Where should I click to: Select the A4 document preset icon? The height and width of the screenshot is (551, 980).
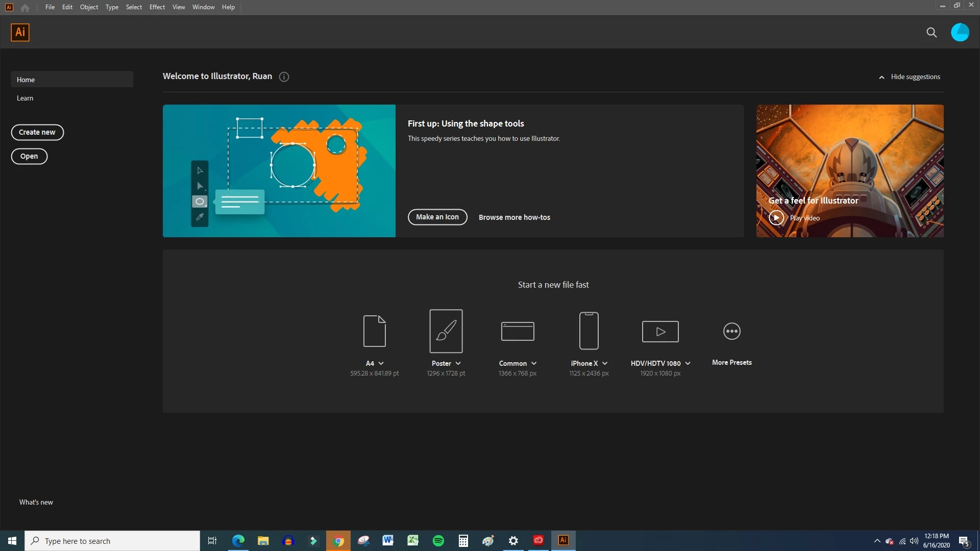point(374,331)
